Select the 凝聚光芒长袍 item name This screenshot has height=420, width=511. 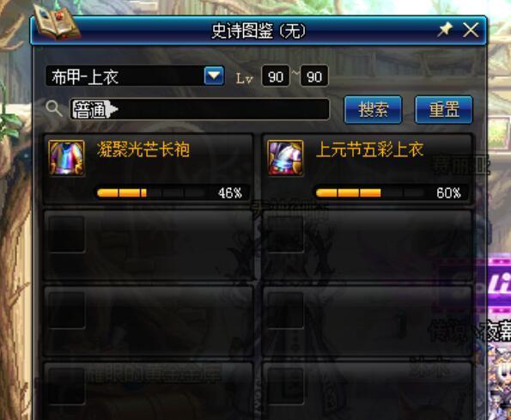143,150
